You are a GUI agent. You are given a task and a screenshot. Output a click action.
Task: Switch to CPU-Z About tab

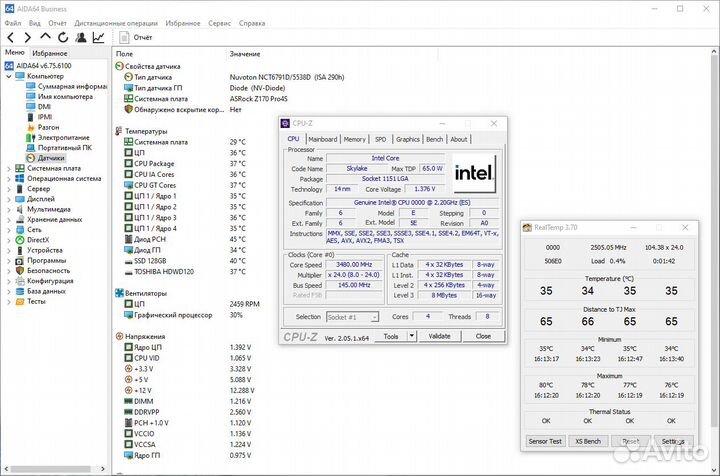pos(459,139)
